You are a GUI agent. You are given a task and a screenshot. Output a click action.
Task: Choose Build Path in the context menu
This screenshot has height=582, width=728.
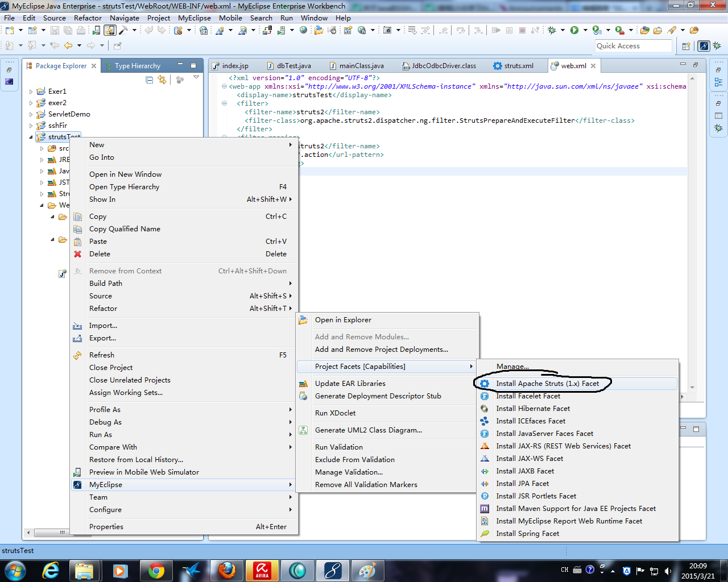click(184, 284)
